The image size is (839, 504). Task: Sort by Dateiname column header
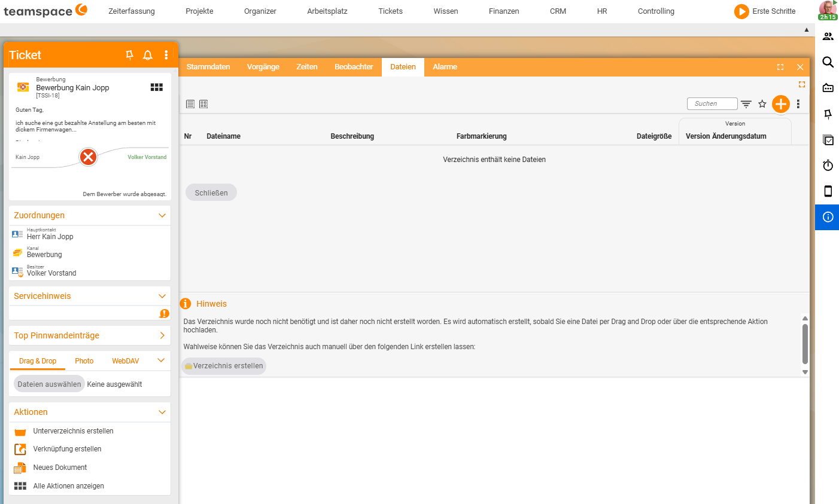(x=223, y=136)
